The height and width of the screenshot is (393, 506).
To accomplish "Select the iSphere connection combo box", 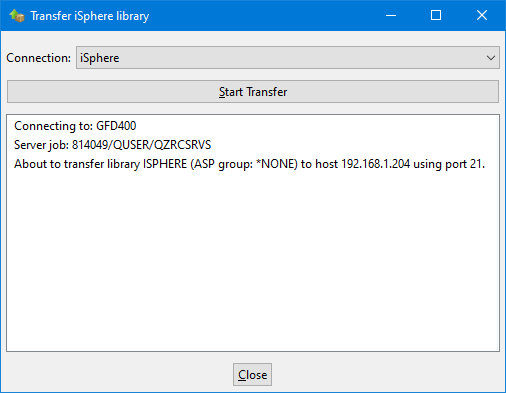I will point(288,58).
